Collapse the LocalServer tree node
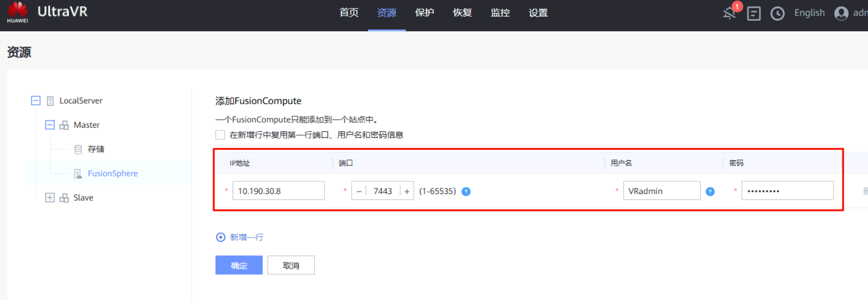 36,100
